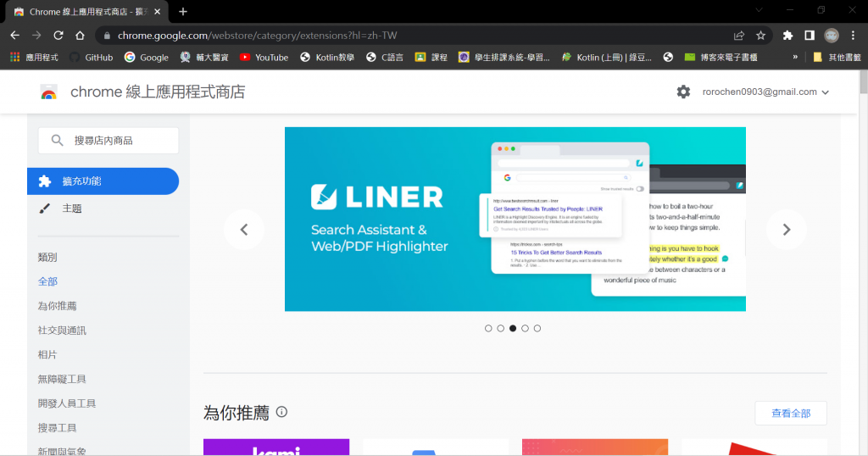Expand hidden bookmarks with » chevron
This screenshot has height=456, width=868.
pyautogui.click(x=795, y=57)
